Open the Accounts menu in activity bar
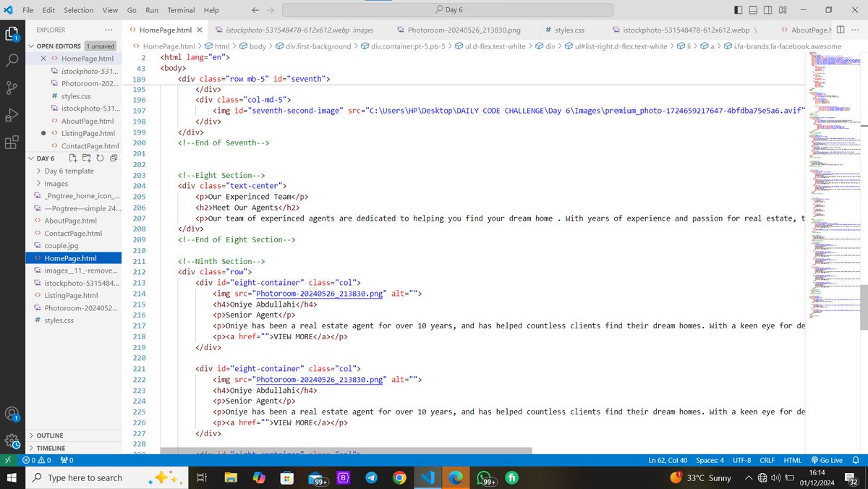The height and width of the screenshot is (489, 868). click(12, 414)
